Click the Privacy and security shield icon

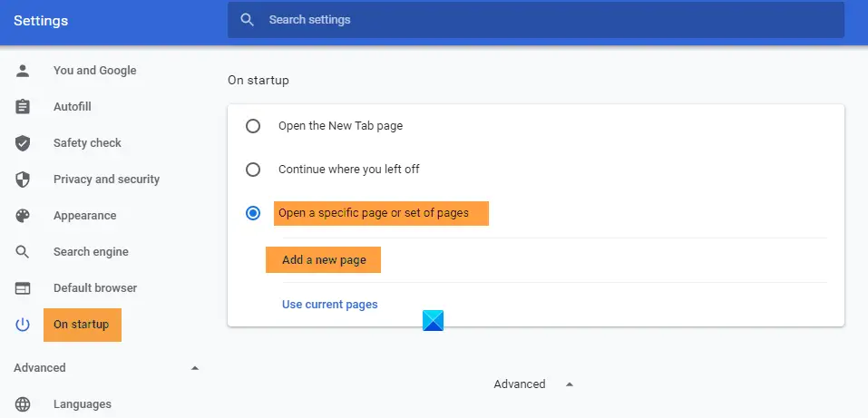(x=23, y=180)
